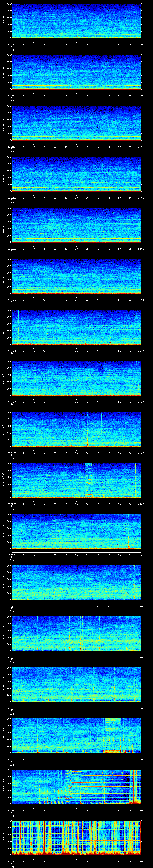The width and height of the screenshot is (153, 868).
Task: Open the spectrogram panel starting at 22:38:00
Action: point(76,786)
